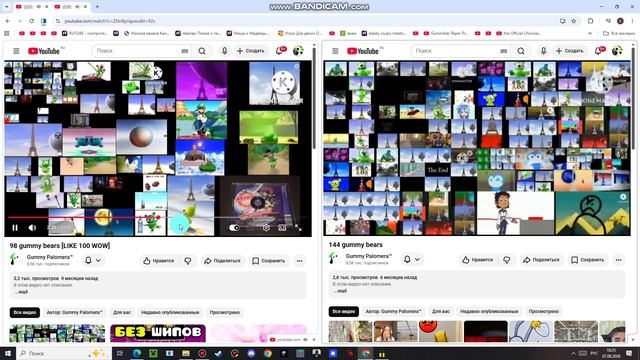Enter fullscreen on the left video

click(298, 228)
